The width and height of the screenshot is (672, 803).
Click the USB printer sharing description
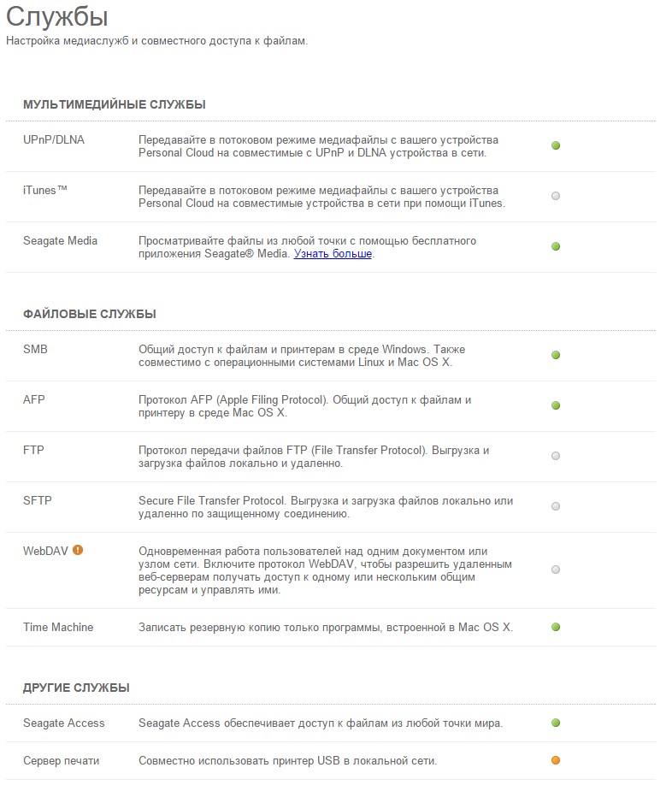coord(287,761)
